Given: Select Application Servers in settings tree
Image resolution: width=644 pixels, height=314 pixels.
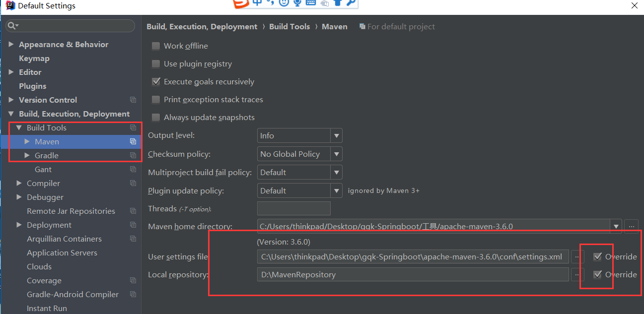Looking at the screenshot, I should click(x=62, y=253).
